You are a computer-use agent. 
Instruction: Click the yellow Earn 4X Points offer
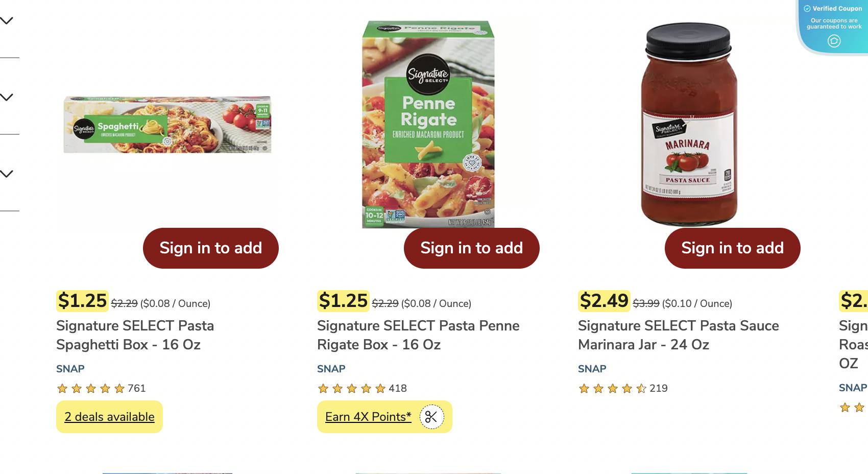click(368, 417)
